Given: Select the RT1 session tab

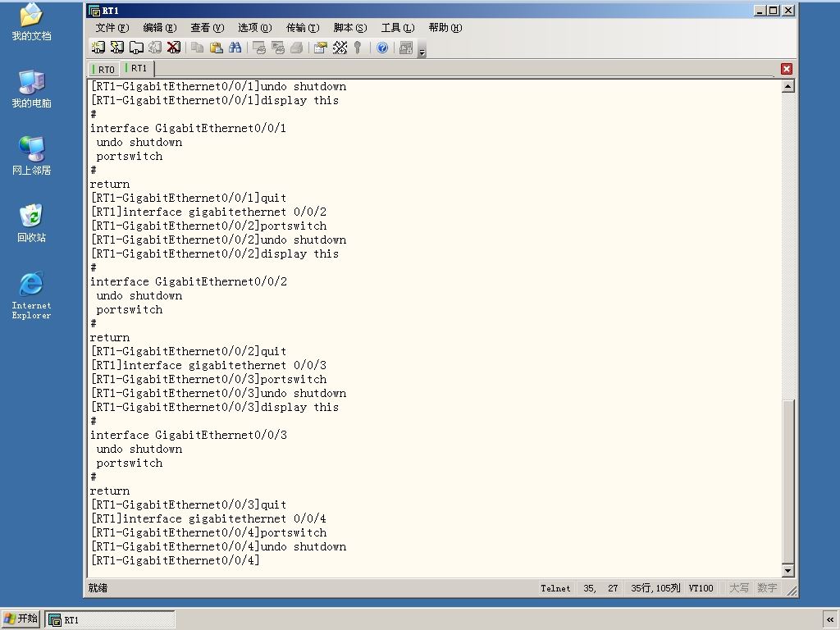Looking at the screenshot, I should pyautogui.click(x=137, y=69).
